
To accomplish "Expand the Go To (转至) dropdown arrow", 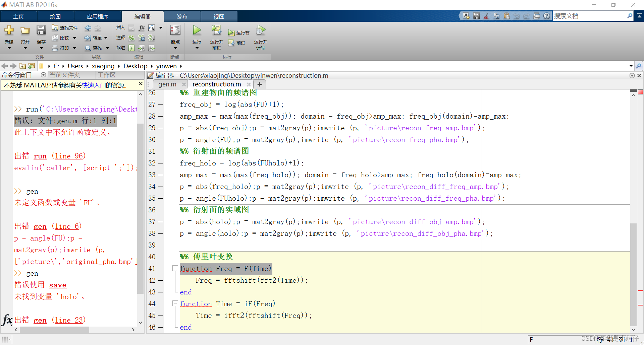I will tap(106, 38).
